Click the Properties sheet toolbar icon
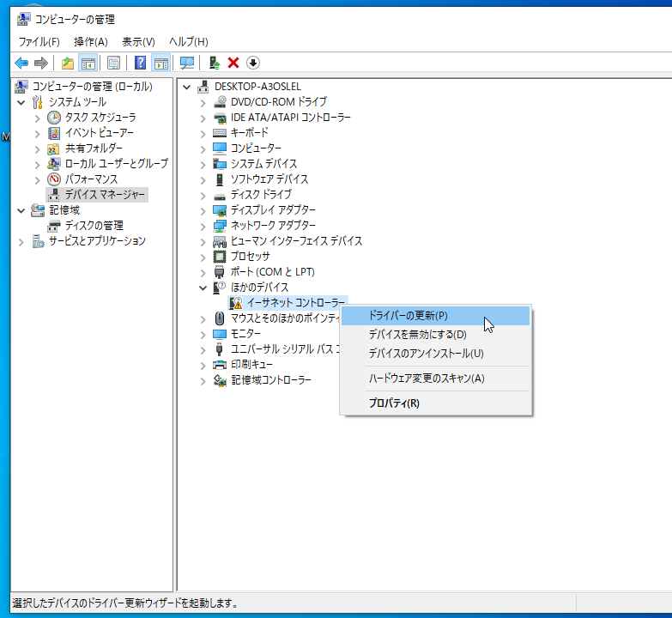Viewport: 672px width, 618px height. [x=113, y=63]
